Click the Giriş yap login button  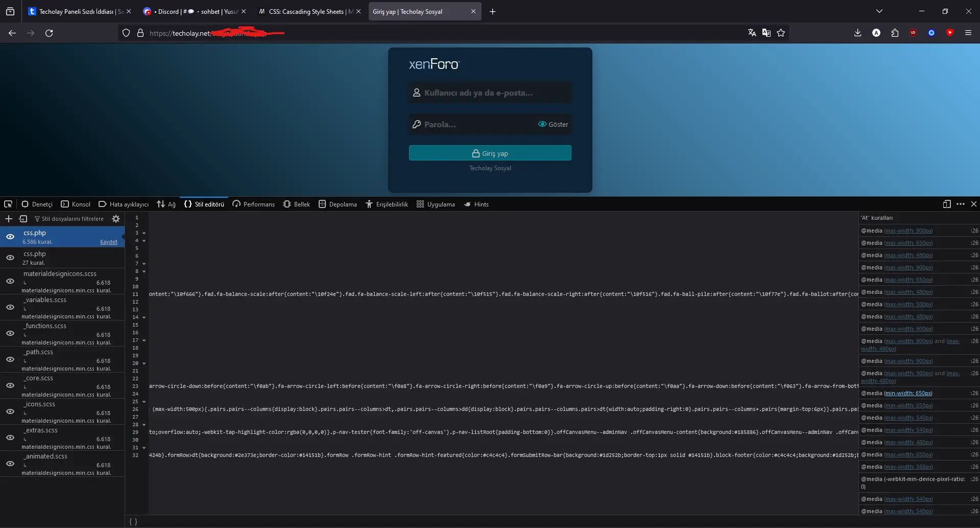pyautogui.click(x=490, y=153)
